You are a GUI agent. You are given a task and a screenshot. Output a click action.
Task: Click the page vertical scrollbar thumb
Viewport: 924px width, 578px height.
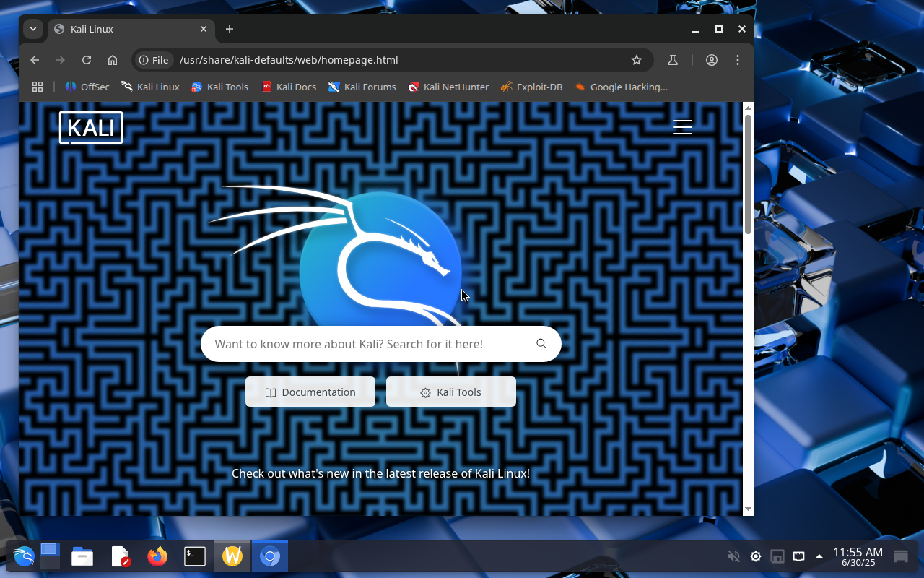coord(748,173)
